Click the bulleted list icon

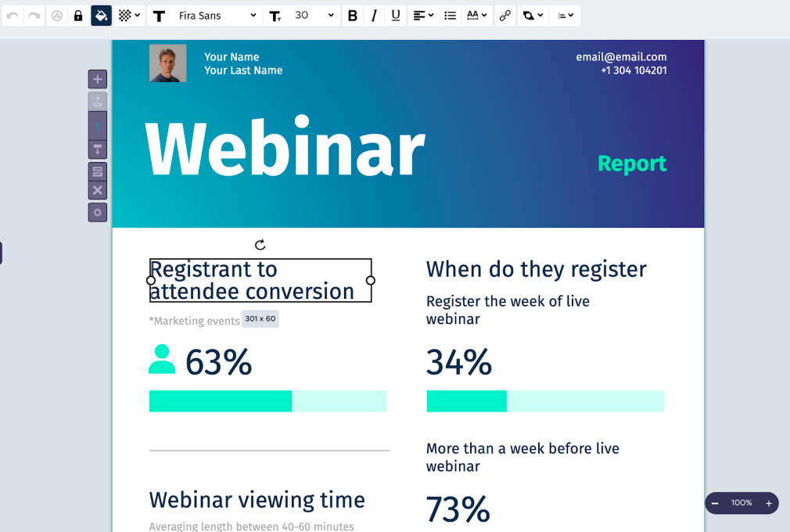coord(450,16)
